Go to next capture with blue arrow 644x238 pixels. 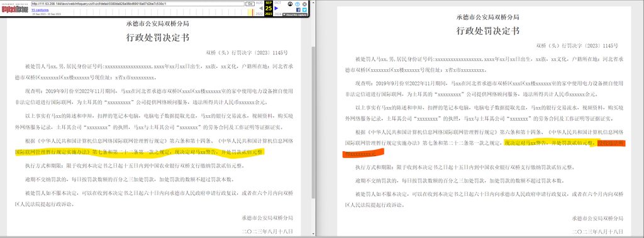point(277,8)
